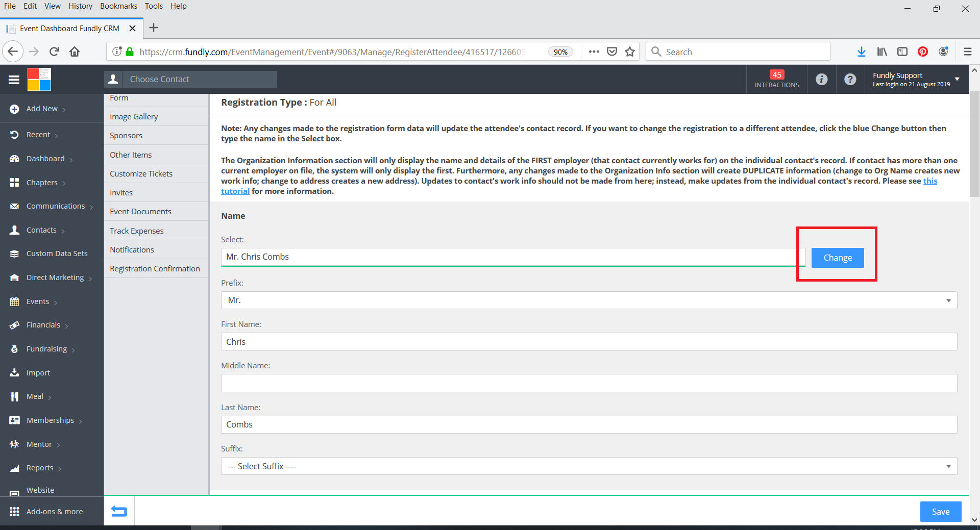Open the Prefix dropdown showing Mr.
Screen dimensions: 980x530
point(589,300)
